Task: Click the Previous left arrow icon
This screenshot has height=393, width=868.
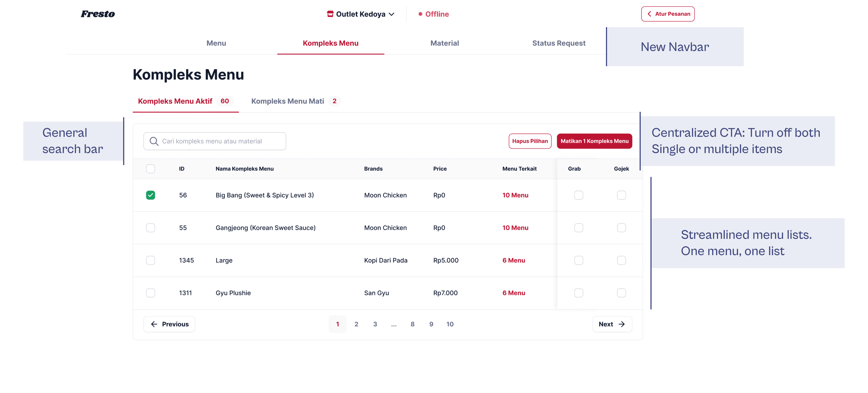Action: click(x=154, y=324)
